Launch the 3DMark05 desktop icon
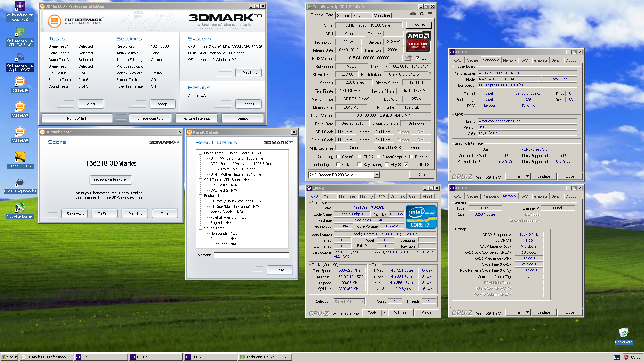Image resolution: width=644 pixels, height=362 pixels. click(x=20, y=135)
